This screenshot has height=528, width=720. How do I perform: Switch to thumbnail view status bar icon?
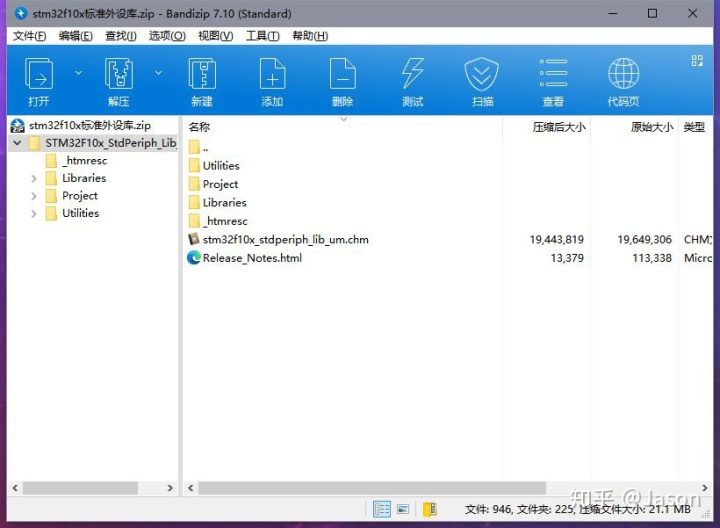[x=403, y=509]
